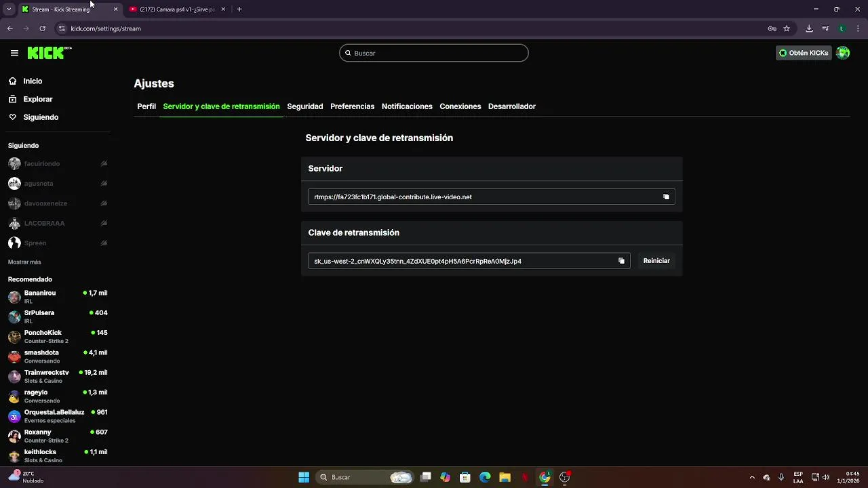Open File Explorer from the taskbar
Image resolution: width=868 pixels, height=488 pixels.
click(x=505, y=477)
